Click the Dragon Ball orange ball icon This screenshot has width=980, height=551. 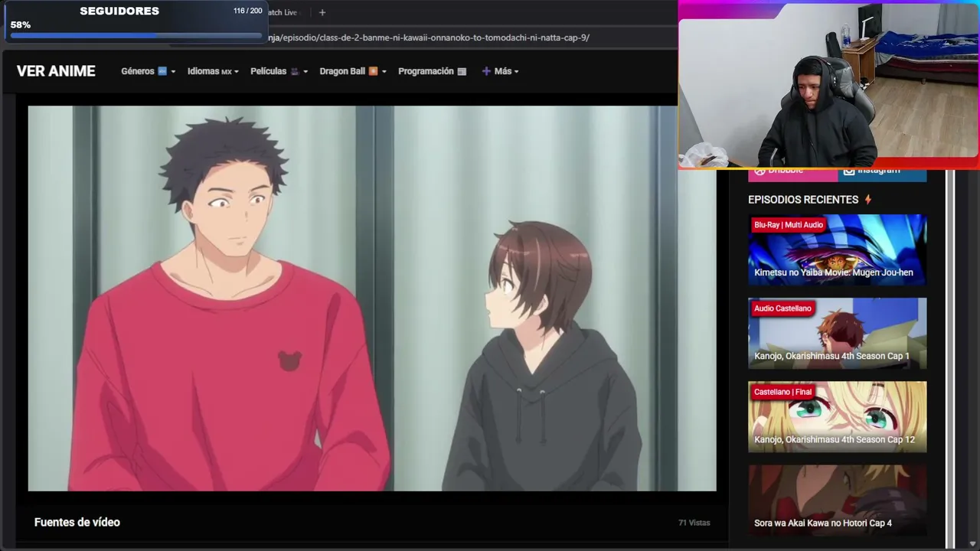pos(373,71)
